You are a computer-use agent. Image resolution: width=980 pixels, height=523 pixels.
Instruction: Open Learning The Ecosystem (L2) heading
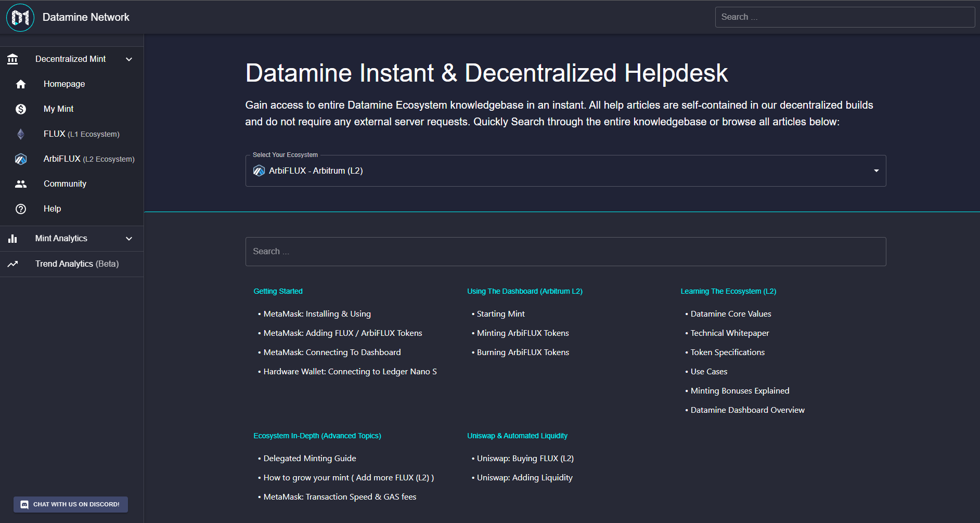click(x=728, y=291)
